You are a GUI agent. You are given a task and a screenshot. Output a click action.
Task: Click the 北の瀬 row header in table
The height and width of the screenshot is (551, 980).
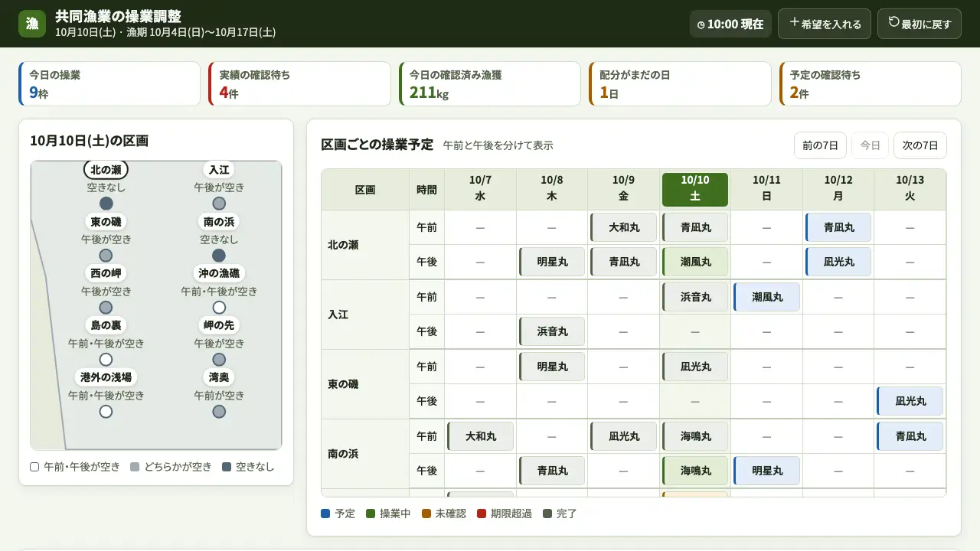tap(365, 245)
